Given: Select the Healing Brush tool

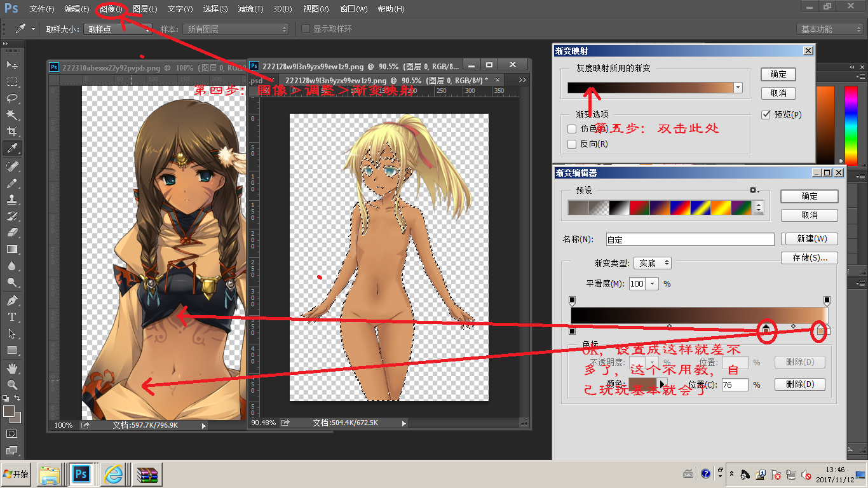Looking at the screenshot, I should coord(12,166).
